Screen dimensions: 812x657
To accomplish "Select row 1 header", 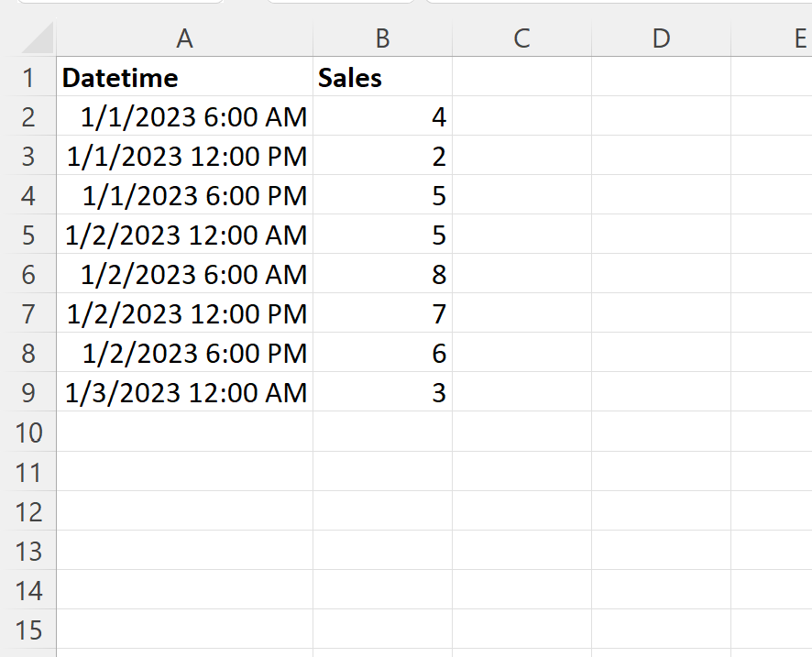I will (x=27, y=78).
